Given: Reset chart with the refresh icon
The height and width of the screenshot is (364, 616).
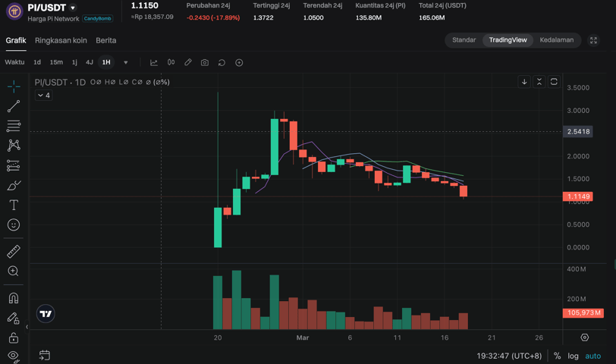Looking at the screenshot, I should (222, 62).
